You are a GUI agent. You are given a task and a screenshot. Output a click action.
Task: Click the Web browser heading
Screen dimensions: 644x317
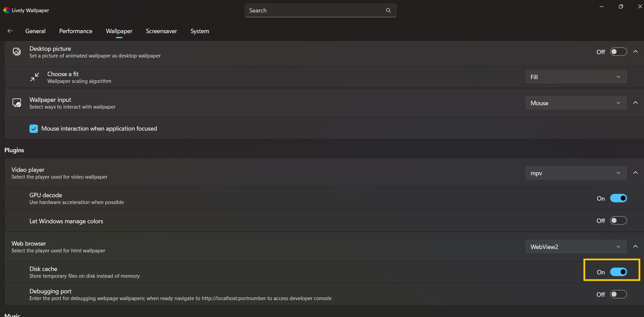[x=29, y=244]
